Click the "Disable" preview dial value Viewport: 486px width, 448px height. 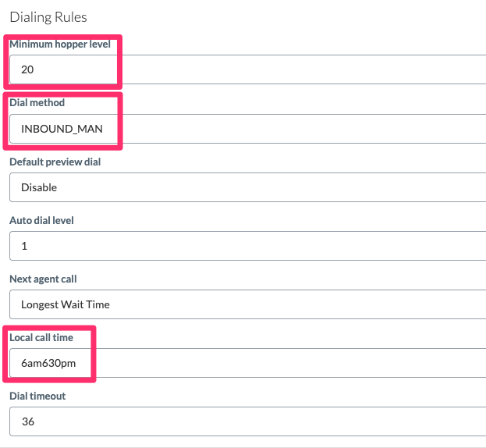pyautogui.click(x=39, y=187)
